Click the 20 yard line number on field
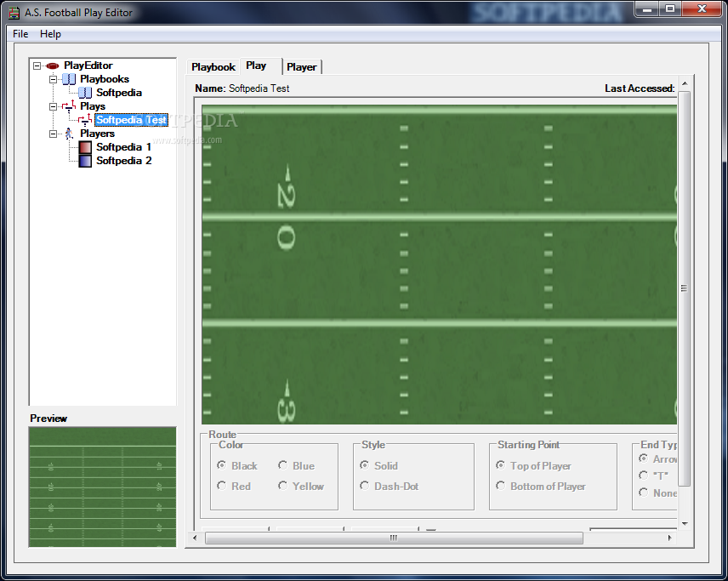 pos(286,208)
